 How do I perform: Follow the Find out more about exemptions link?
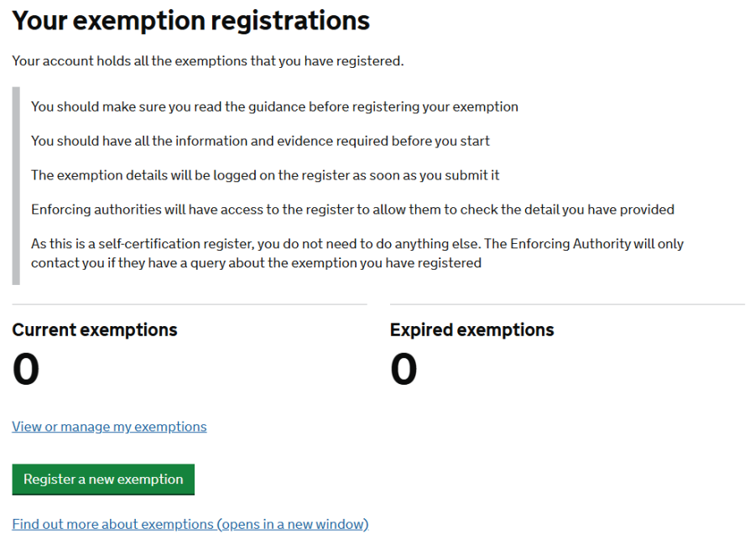pyautogui.click(x=113, y=525)
